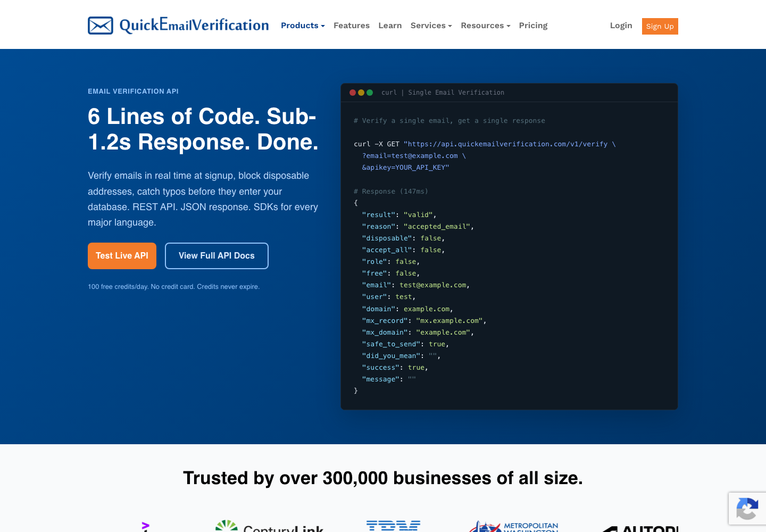This screenshot has width=766, height=532.
Task: Click the "mx_record" code line
Action: coord(424,321)
